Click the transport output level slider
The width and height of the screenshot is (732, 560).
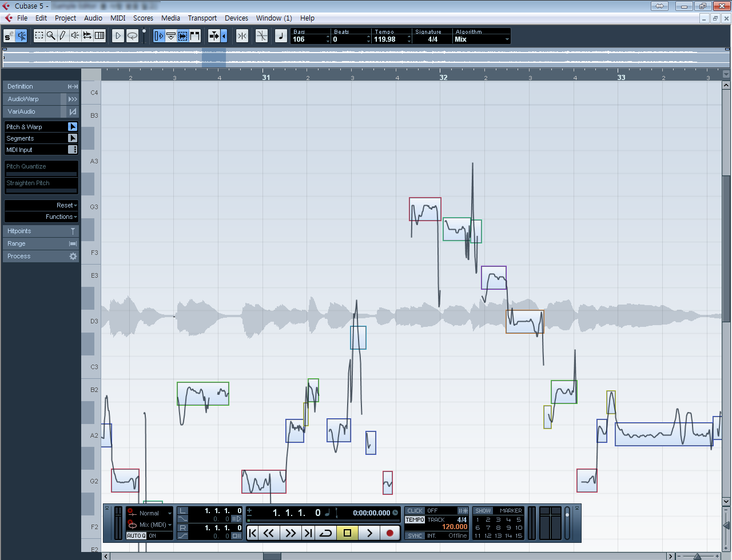click(567, 522)
